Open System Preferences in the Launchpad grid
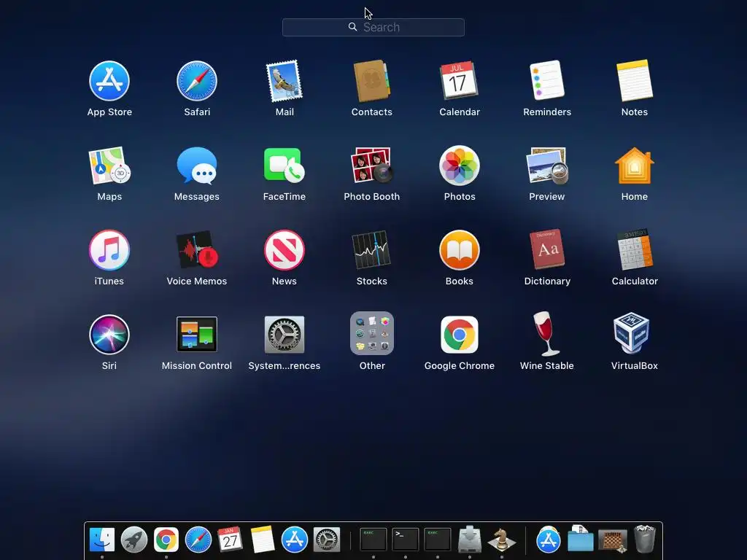The height and width of the screenshot is (560, 747). [285, 334]
